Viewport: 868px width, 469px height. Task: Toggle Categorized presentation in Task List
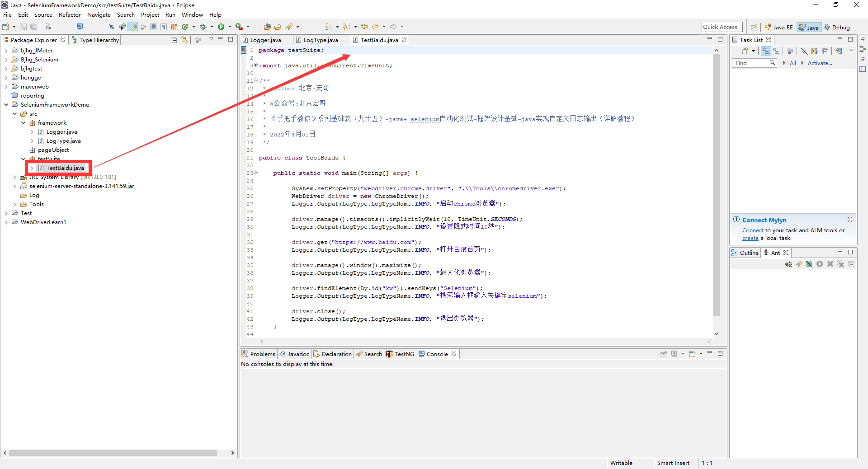766,51
